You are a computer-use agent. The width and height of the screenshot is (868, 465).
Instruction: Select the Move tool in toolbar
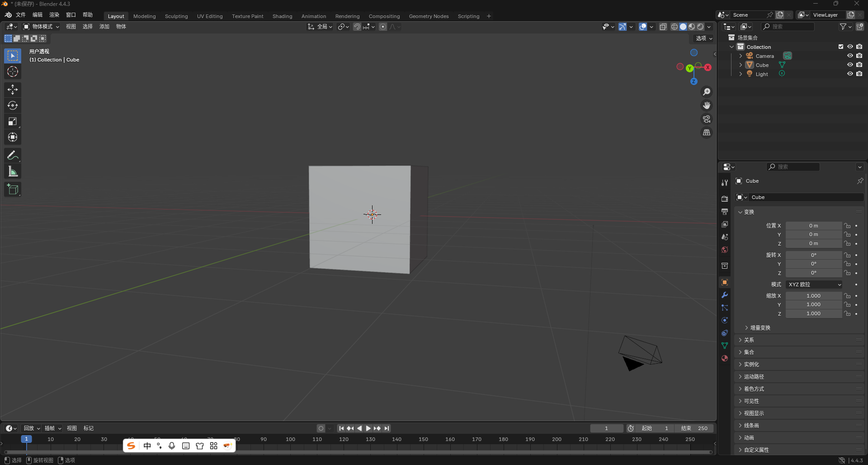point(13,90)
